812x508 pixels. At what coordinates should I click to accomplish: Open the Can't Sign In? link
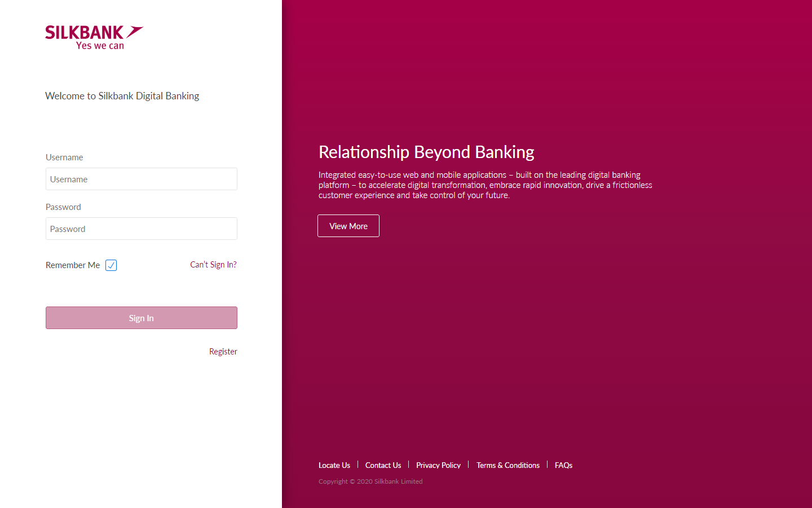[213, 265]
